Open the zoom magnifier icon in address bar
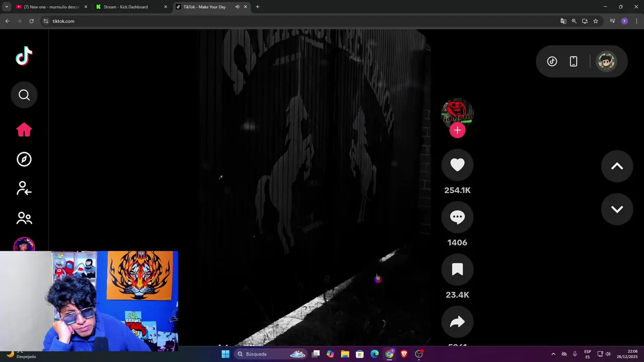The height and width of the screenshot is (362, 644). (x=574, y=21)
